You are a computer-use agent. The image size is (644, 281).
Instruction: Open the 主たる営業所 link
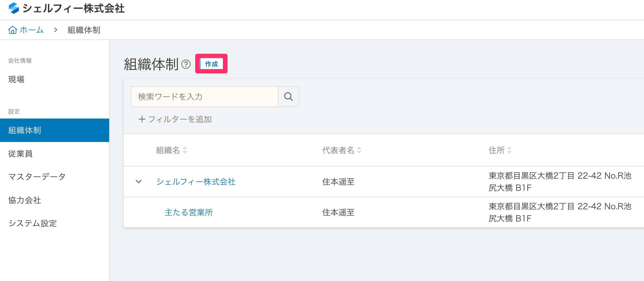(189, 212)
